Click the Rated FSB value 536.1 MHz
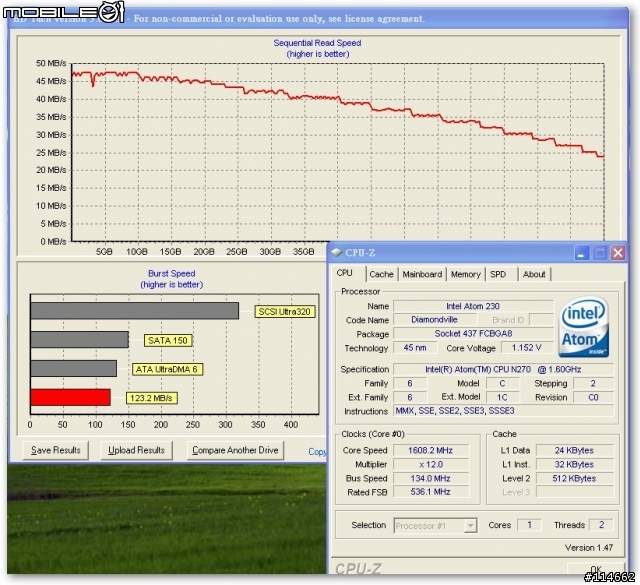Screen dimensions: 640x585 click(431, 492)
